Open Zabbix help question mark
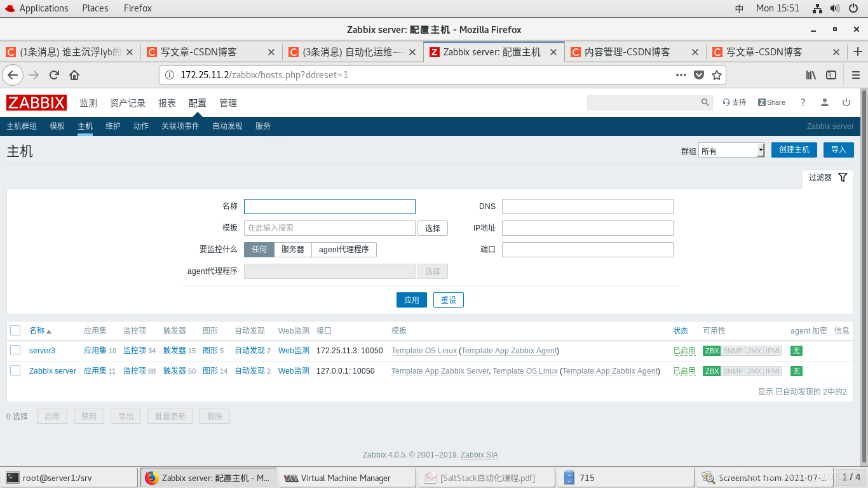 (803, 102)
